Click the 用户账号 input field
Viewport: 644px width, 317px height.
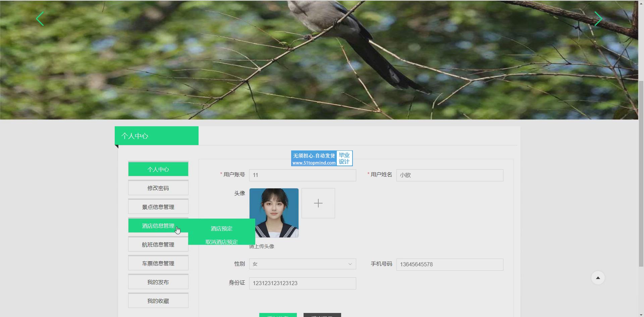[302, 175]
